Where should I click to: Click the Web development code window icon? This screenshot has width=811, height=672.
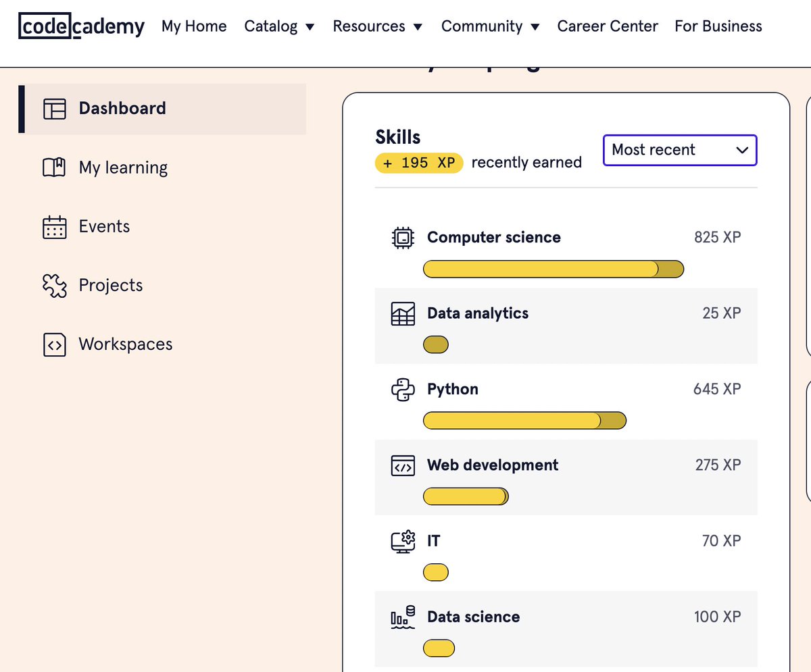pos(403,465)
